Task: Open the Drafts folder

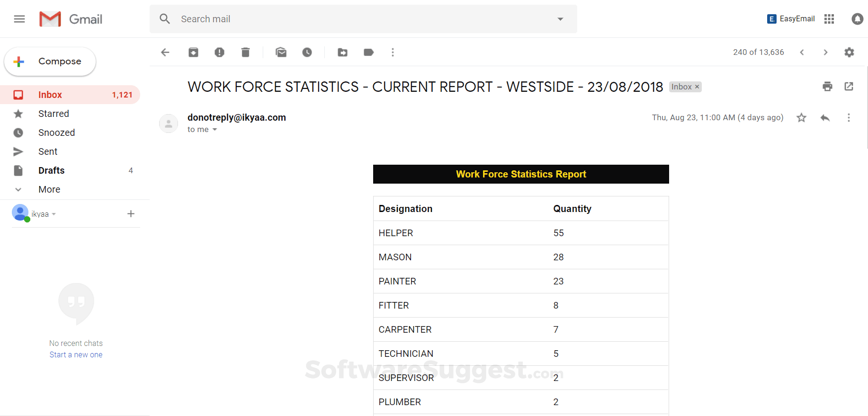Action: pyautogui.click(x=52, y=170)
